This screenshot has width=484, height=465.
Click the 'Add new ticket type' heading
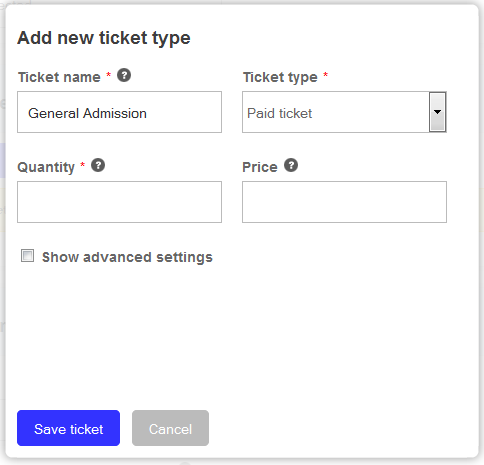[104, 38]
